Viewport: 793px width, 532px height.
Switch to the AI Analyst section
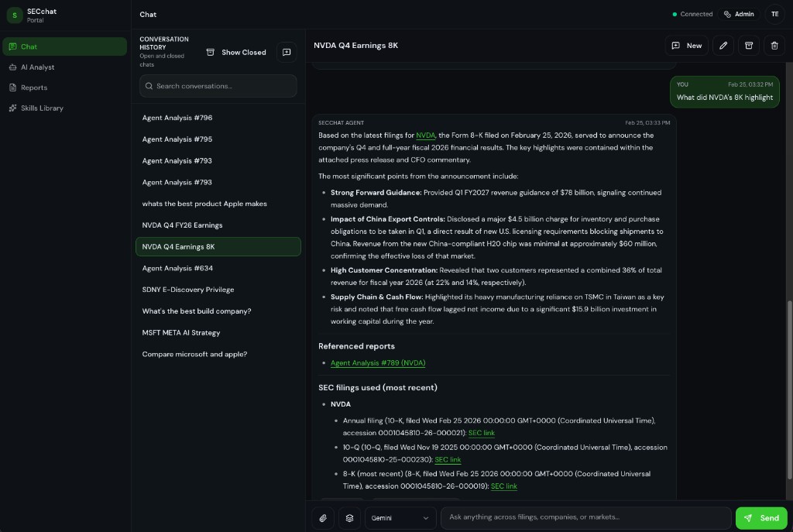pos(38,67)
